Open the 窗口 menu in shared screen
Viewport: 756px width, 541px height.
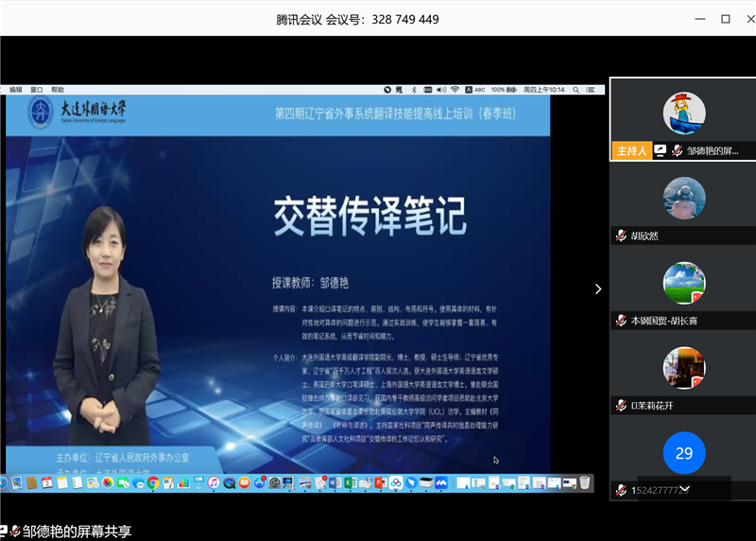click(37, 90)
